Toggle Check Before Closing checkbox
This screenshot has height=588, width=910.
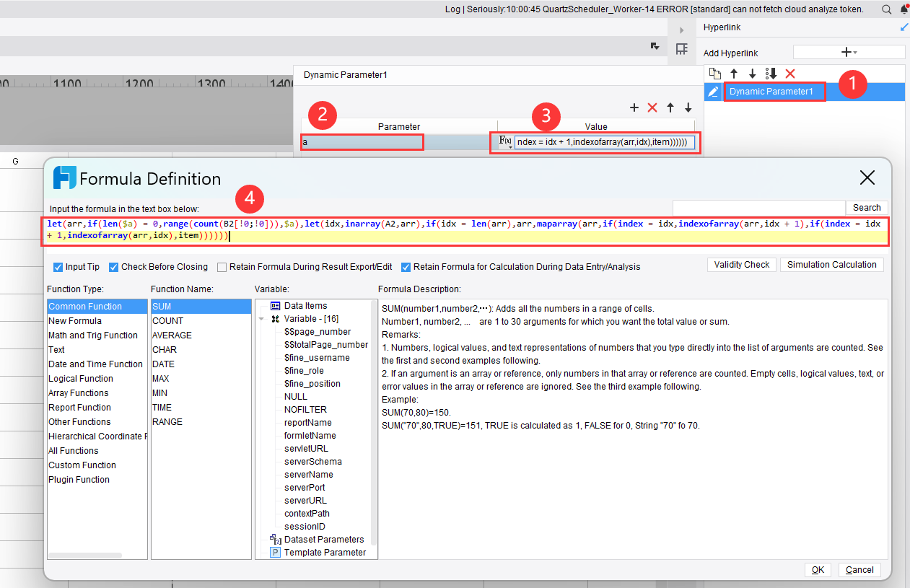coord(113,267)
